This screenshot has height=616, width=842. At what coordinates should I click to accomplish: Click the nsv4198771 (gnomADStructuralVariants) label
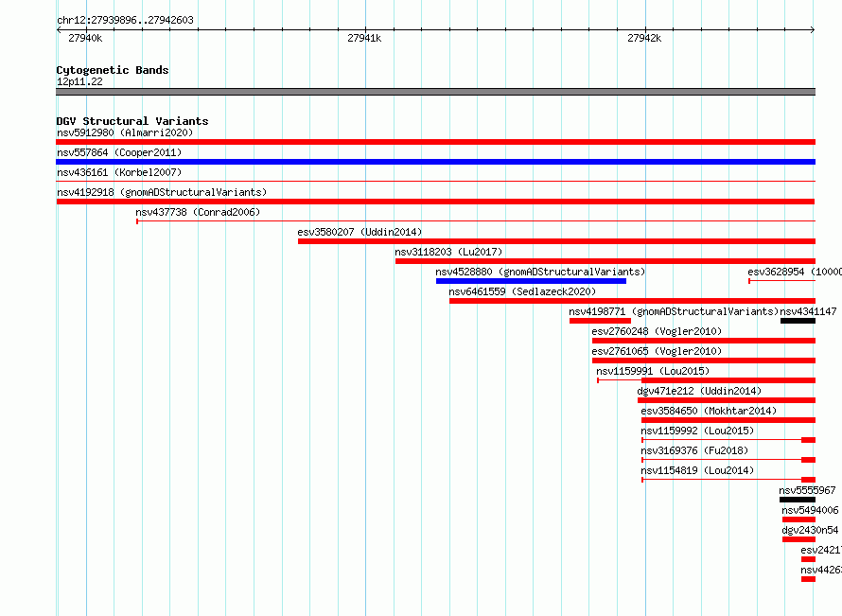[674, 311]
